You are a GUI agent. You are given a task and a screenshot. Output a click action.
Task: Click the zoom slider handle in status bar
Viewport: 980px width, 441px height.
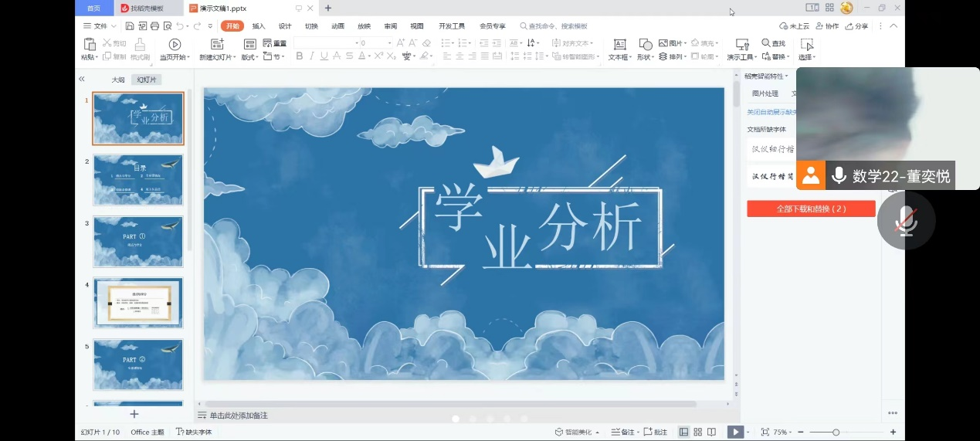point(836,432)
